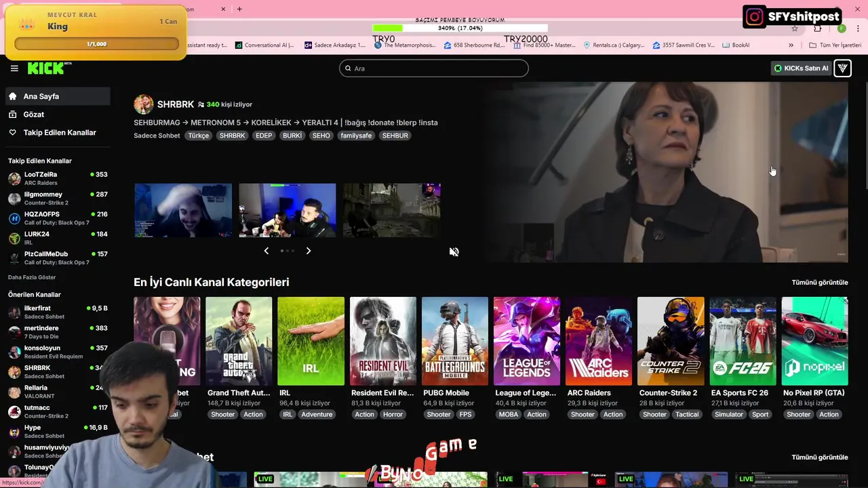
Task: Select FPS tag under PUBG Mobile
Action: (465, 415)
